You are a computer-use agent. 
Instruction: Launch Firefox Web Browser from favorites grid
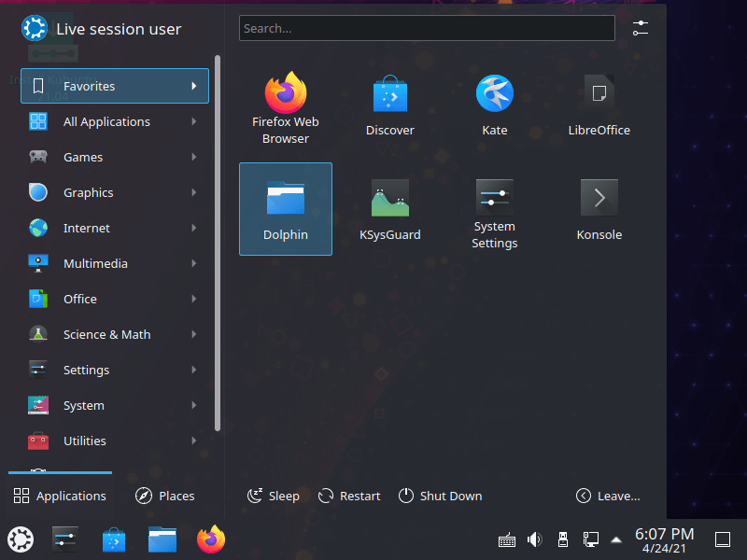pos(286,105)
